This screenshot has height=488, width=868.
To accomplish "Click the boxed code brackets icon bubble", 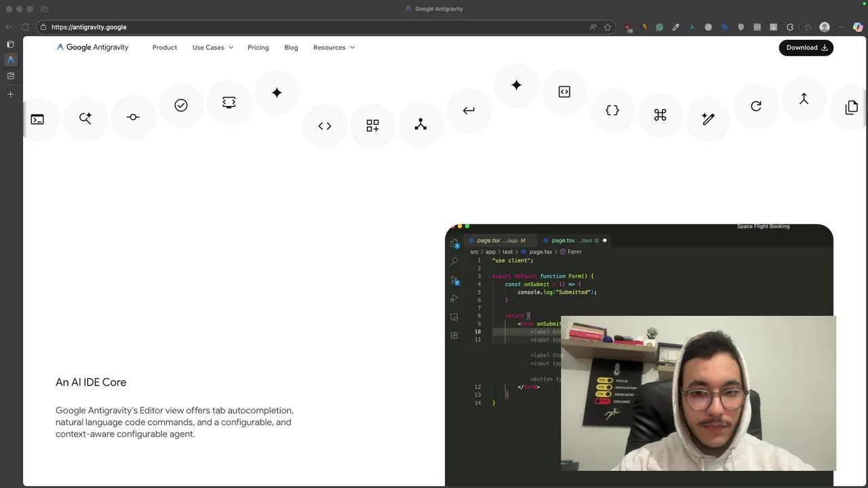I will coord(564,91).
